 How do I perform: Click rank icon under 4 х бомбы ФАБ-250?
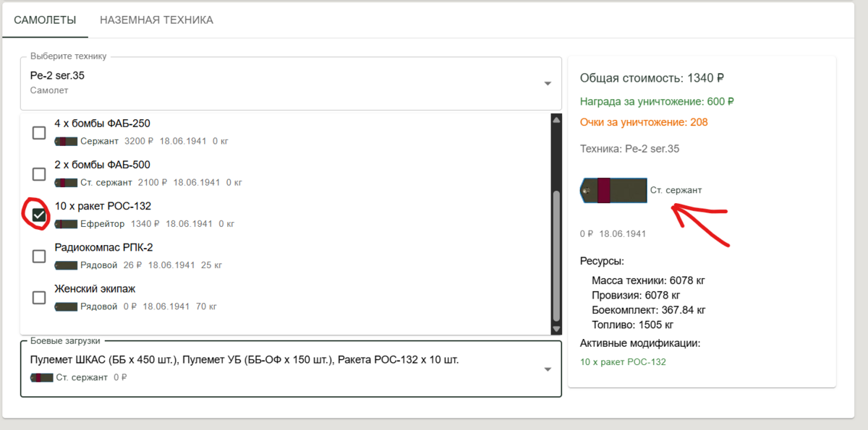(x=66, y=142)
